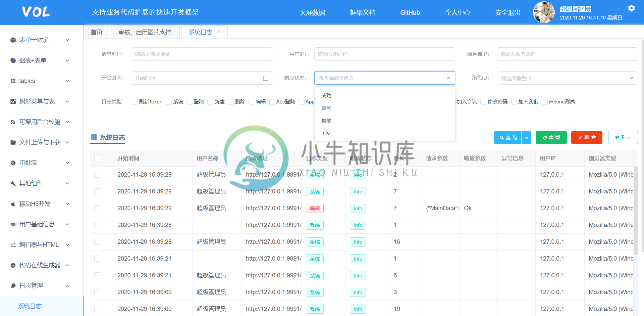Toggle the 登陆 checkbox
Image resolution: width=644 pixels, height=316 pixels.
(189, 102)
